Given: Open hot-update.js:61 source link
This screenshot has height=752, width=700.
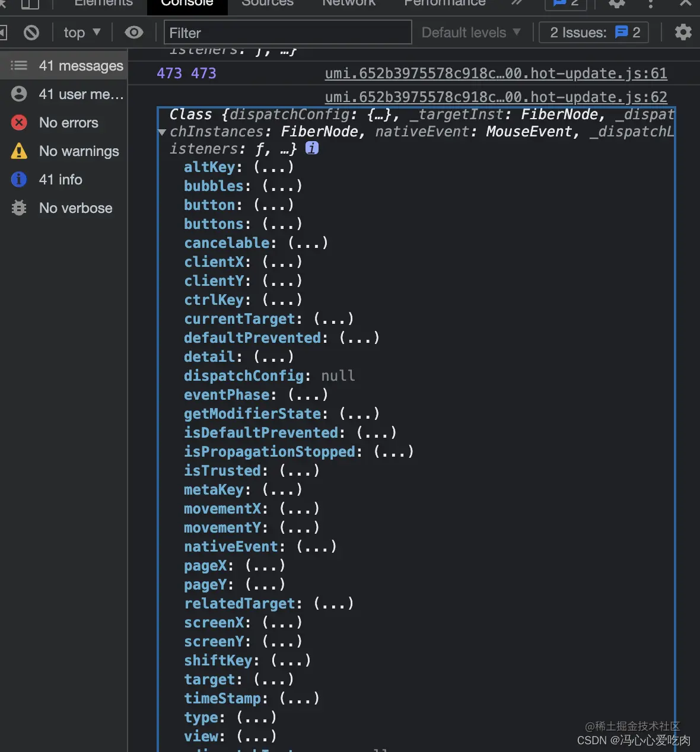Looking at the screenshot, I should click(x=496, y=74).
